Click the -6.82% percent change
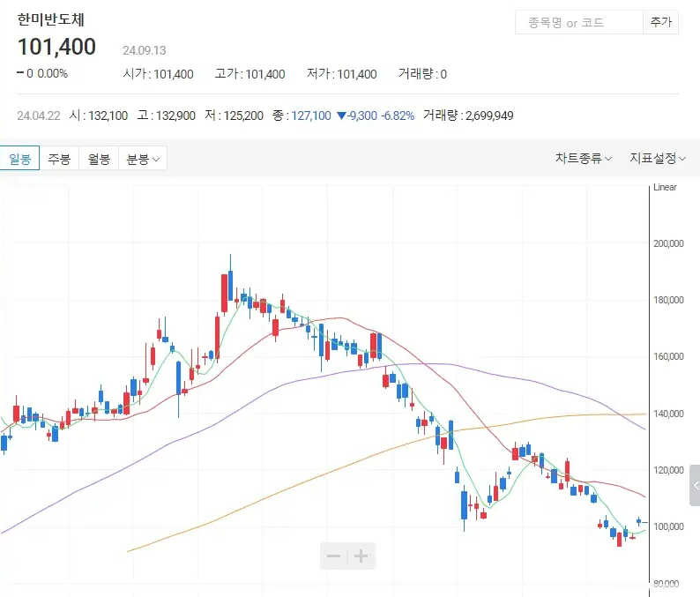Image resolution: width=700 pixels, height=597 pixels. 398,116
